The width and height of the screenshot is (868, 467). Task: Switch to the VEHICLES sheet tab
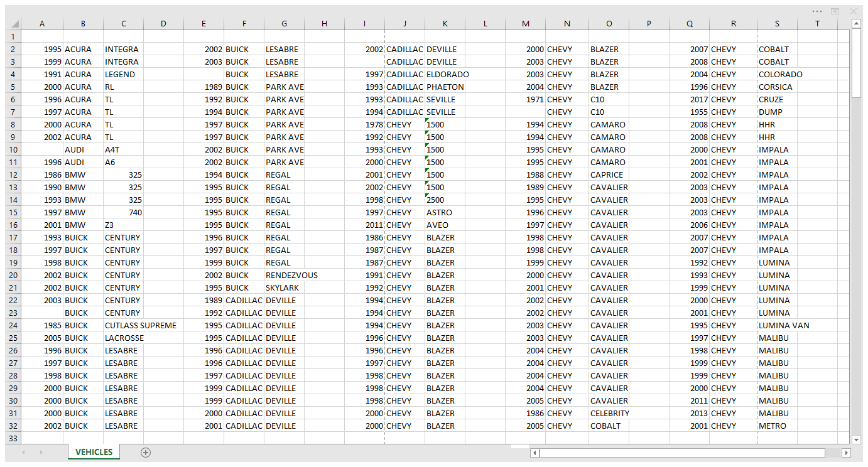point(94,452)
